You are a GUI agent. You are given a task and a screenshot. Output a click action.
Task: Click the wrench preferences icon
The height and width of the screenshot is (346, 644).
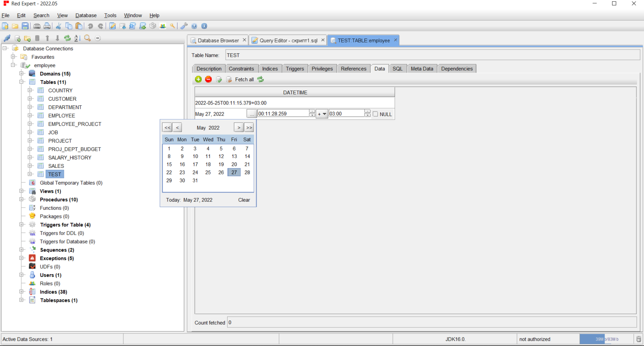(x=184, y=26)
